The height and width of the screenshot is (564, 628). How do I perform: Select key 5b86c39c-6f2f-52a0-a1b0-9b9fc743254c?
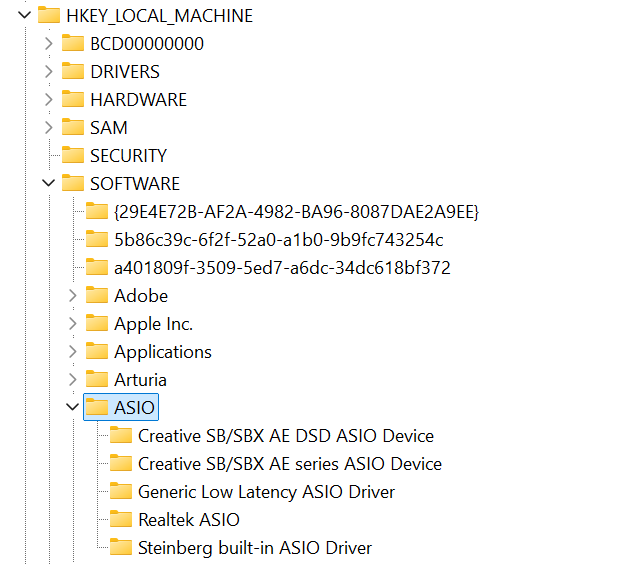278,240
